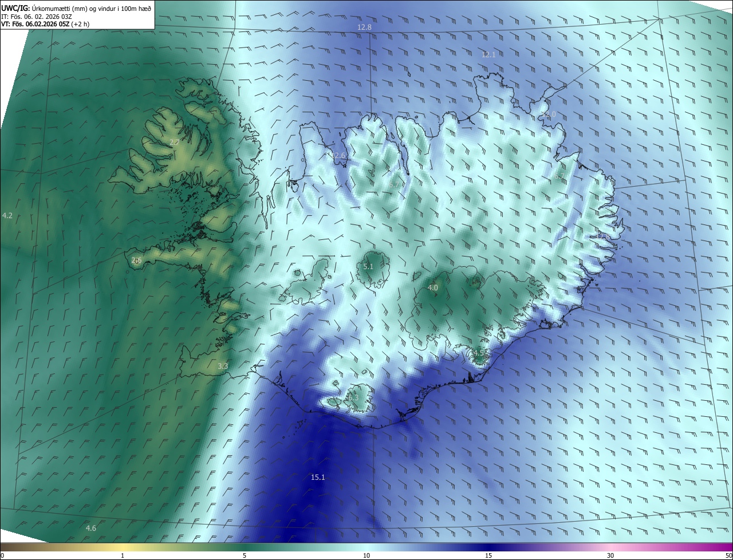Click the '5' tick on the color scale
The height and width of the screenshot is (560, 733).
pos(245,556)
